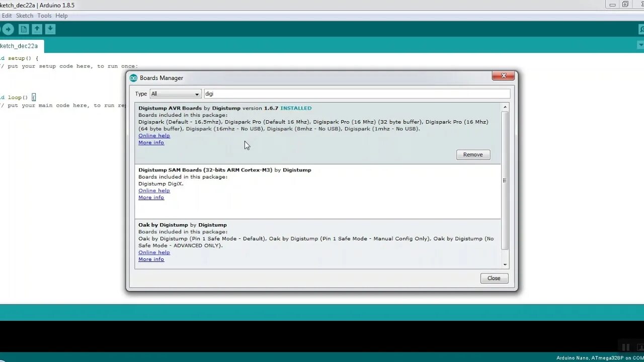Image resolution: width=644 pixels, height=362 pixels.
Task: Open Online help for Digistump SAM Boards
Action: (x=154, y=191)
